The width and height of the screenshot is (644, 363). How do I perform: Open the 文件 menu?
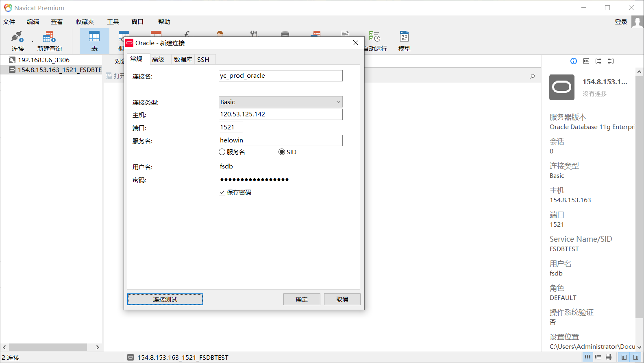tap(9, 22)
